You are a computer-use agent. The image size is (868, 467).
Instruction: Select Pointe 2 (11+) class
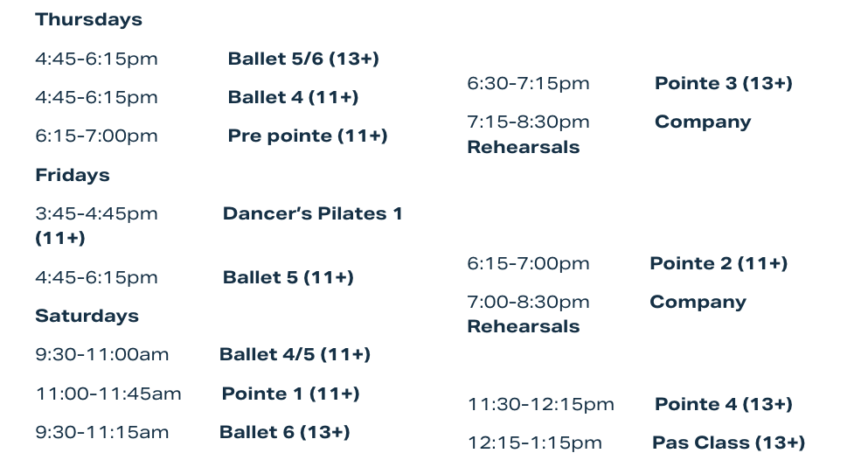click(719, 263)
